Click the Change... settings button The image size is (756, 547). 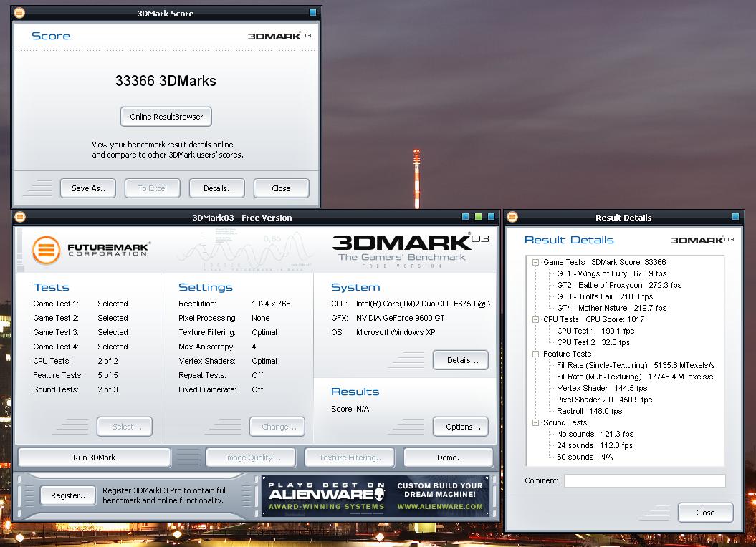click(277, 427)
